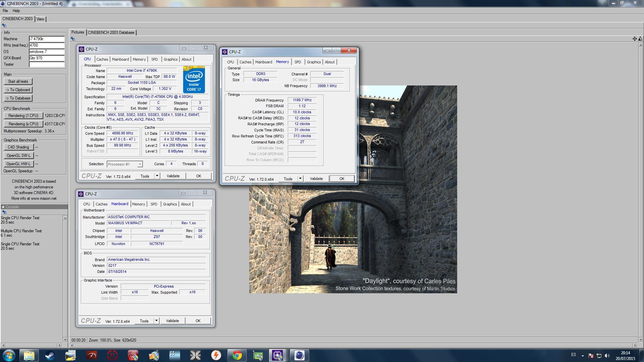Click the pin icon in the Console panel
This screenshot has height=362, width=644.
[4, 212]
